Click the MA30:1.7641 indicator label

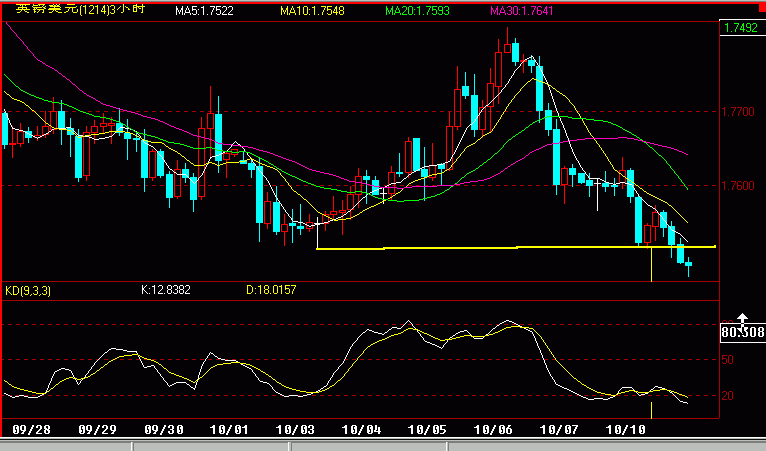522,11
